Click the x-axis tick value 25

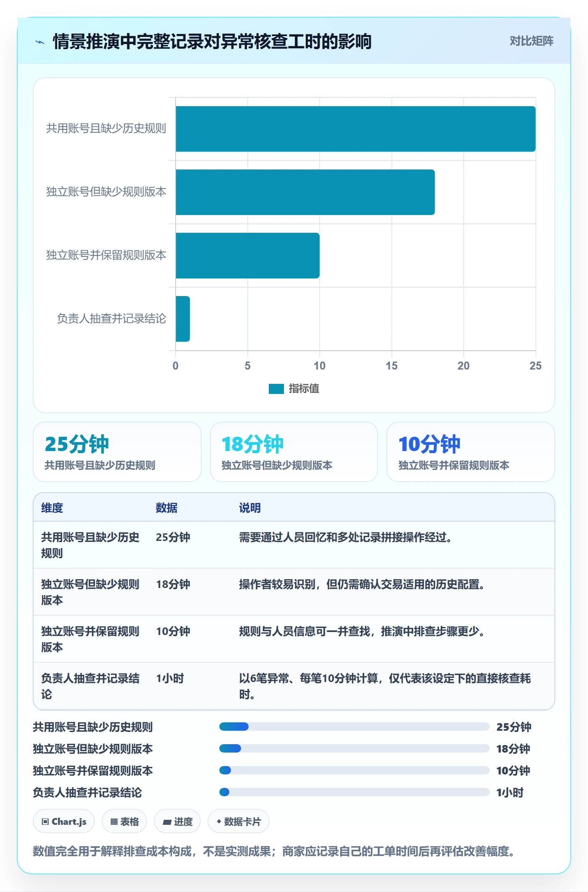(535, 366)
